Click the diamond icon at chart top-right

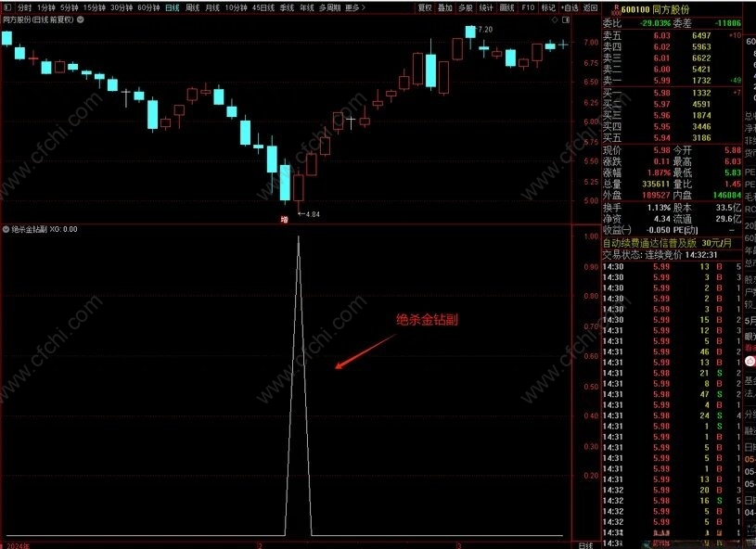pos(555,19)
